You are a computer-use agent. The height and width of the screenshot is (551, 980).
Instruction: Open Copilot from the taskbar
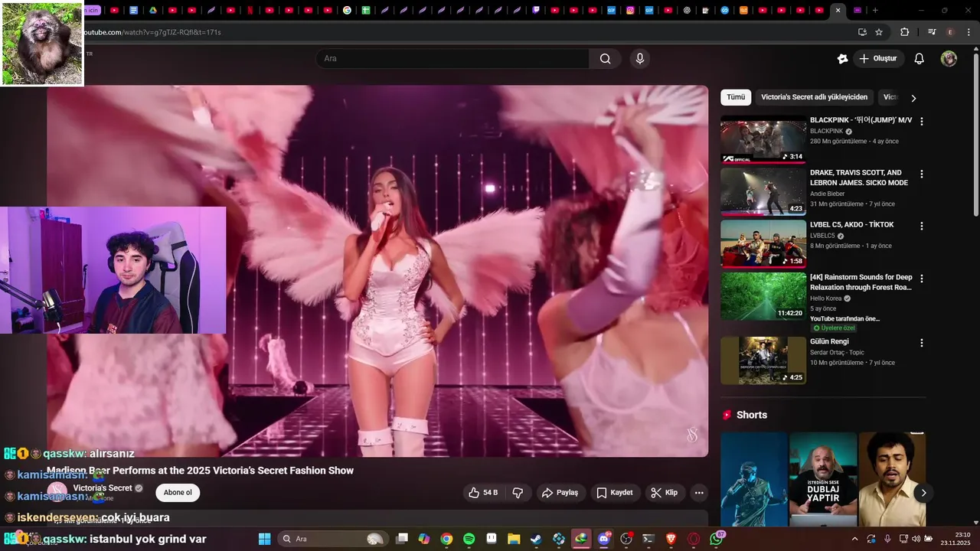pos(424,539)
